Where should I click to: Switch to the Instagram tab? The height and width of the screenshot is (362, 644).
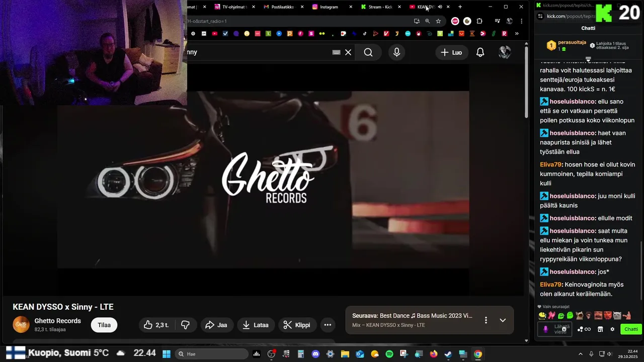click(329, 7)
